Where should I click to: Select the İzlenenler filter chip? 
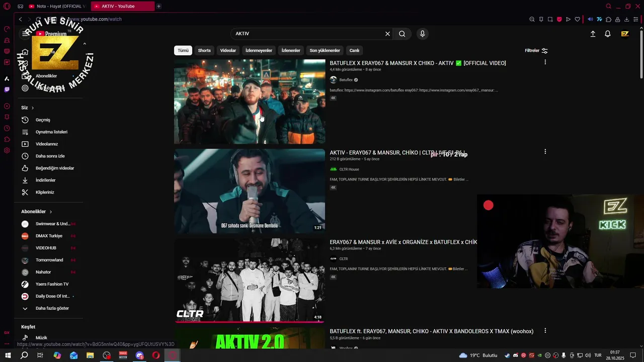pos(291,50)
